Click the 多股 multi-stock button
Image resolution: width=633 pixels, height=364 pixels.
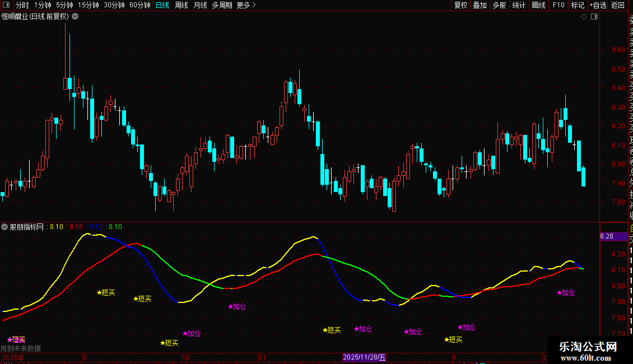[x=499, y=5]
